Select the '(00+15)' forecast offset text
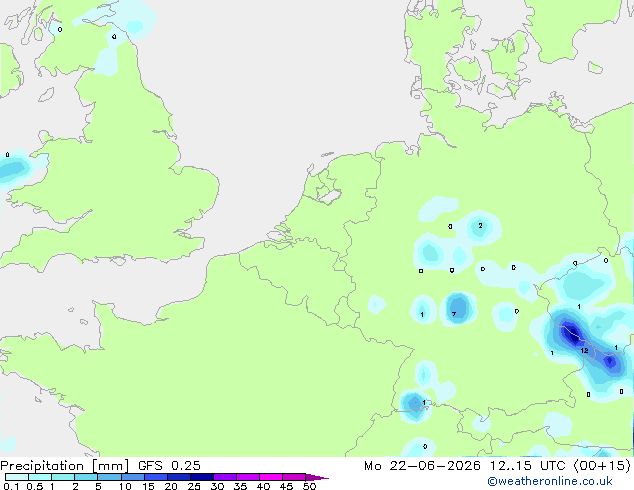This screenshot has width=634, height=490. click(x=602, y=466)
